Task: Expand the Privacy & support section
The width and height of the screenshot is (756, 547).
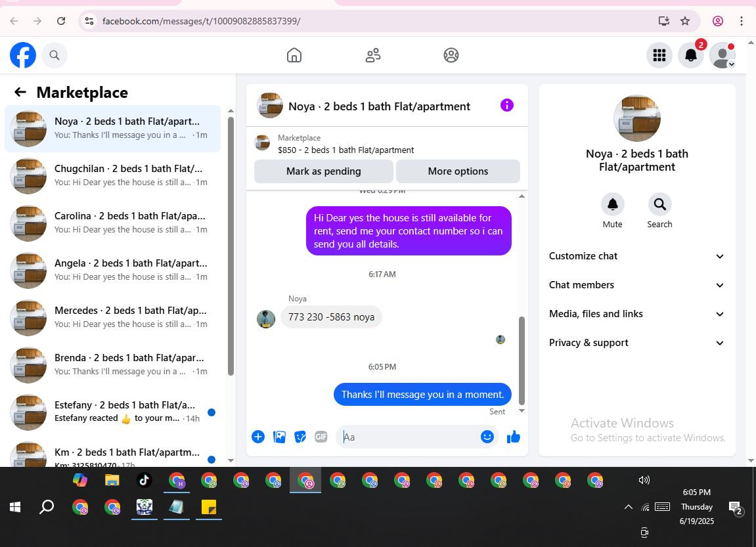Action: coord(636,343)
